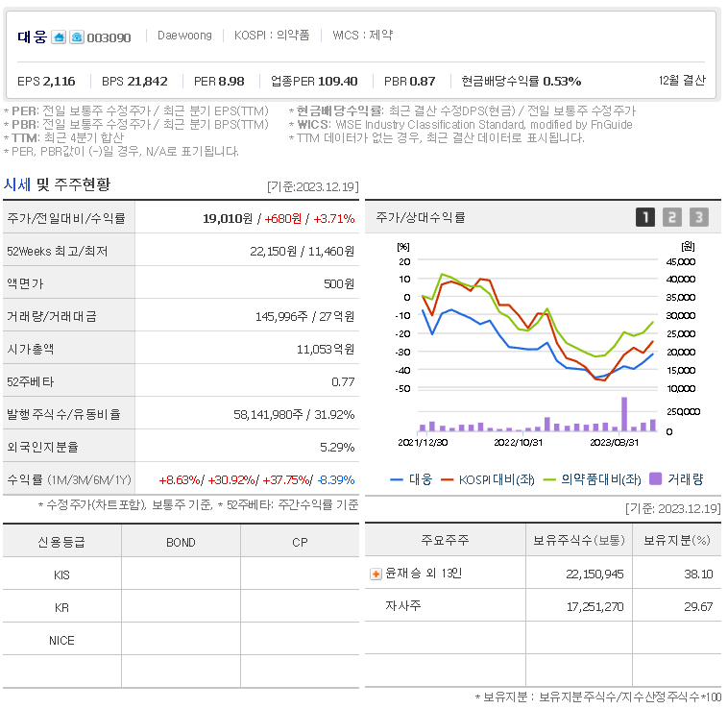Click the 주가/상대수익률 chart title
The width and height of the screenshot is (728, 709).
[x=421, y=217]
